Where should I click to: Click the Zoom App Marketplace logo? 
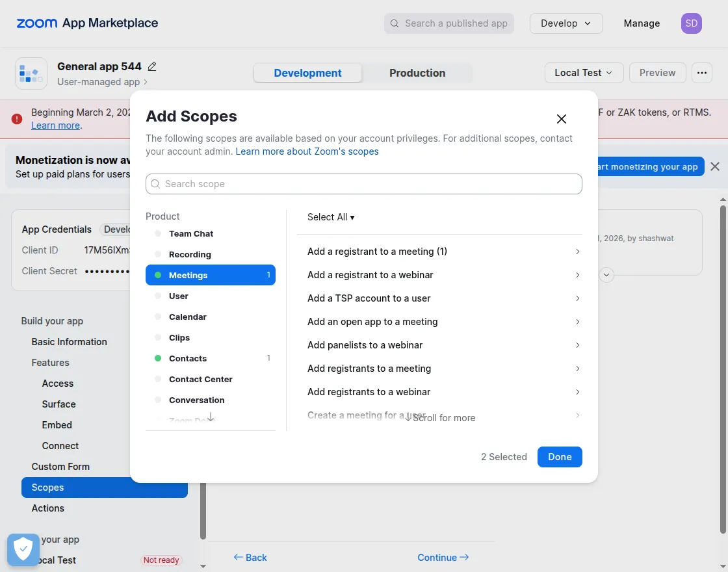(x=87, y=23)
